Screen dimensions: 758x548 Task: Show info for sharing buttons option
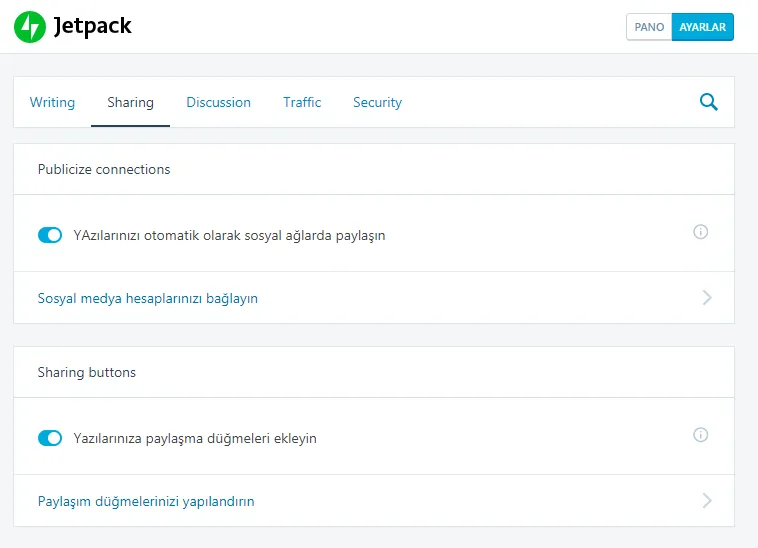tap(700, 435)
